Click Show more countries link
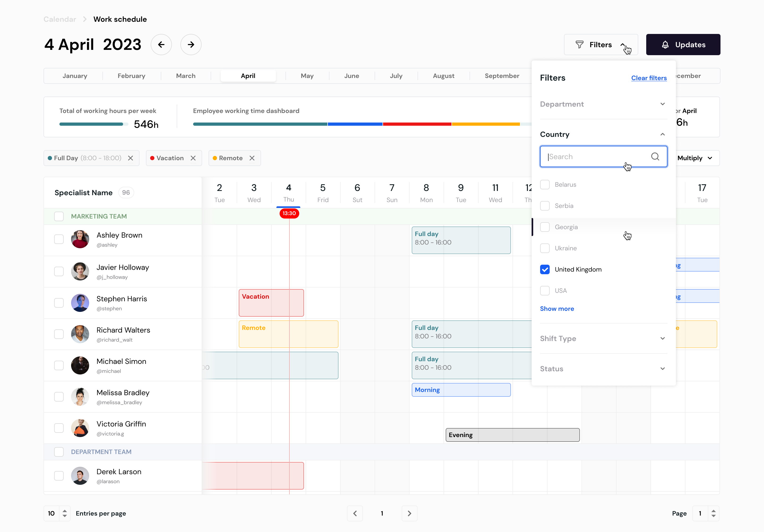Screen dimensions: 764x532 (557, 309)
